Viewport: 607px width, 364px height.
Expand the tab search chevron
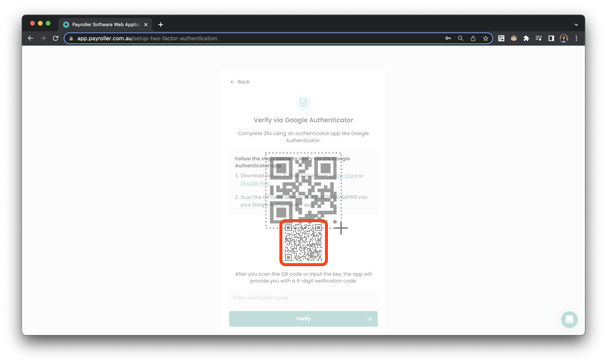tap(576, 25)
